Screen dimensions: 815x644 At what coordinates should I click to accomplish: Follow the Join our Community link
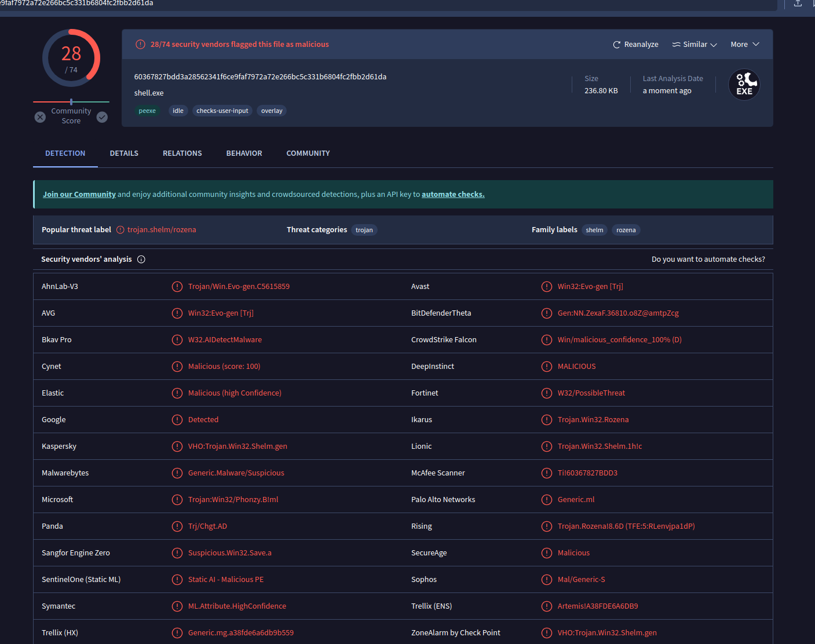[x=79, y=195]
